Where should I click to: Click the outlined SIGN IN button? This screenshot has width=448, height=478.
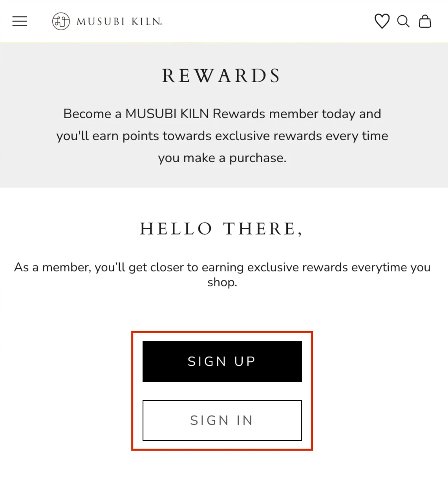click(x=222, y=420)
